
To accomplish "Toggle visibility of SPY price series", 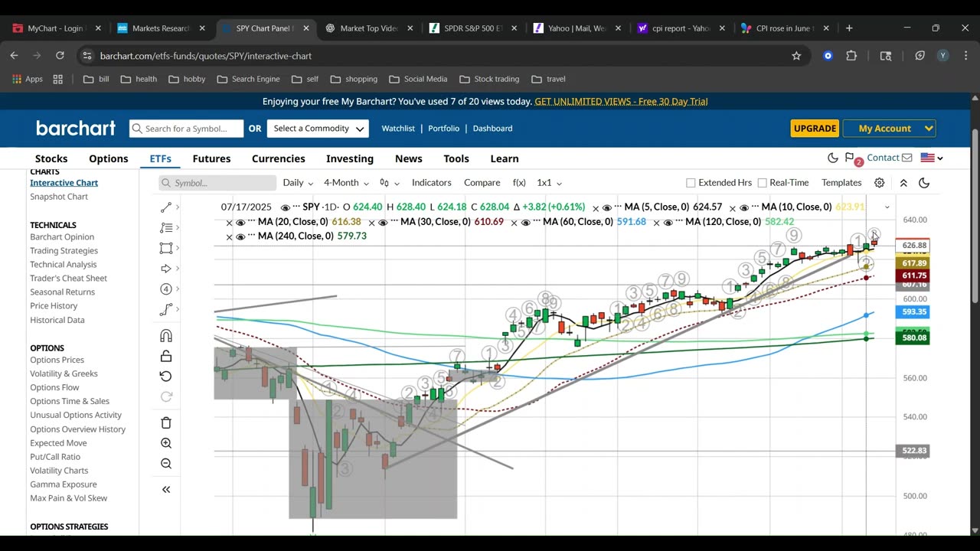I will point(286,207).
